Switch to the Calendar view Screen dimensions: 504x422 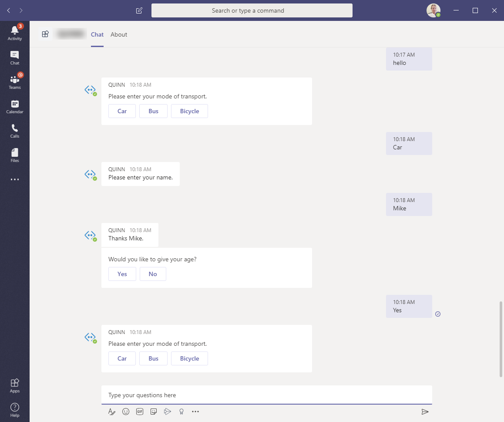point(15,105)
